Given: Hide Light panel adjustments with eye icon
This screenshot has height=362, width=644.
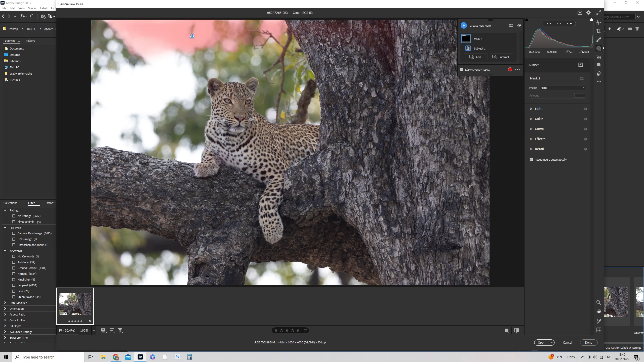Looking at the screenshot, I should (585, 109).
